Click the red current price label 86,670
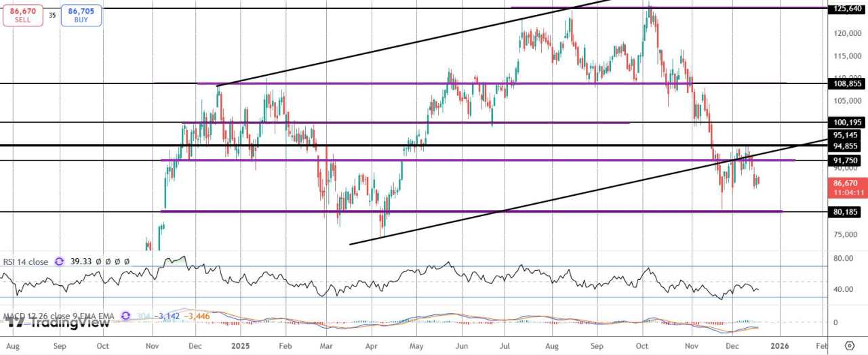The width and height of the screenshot is (868, 355). click(847, 187)
